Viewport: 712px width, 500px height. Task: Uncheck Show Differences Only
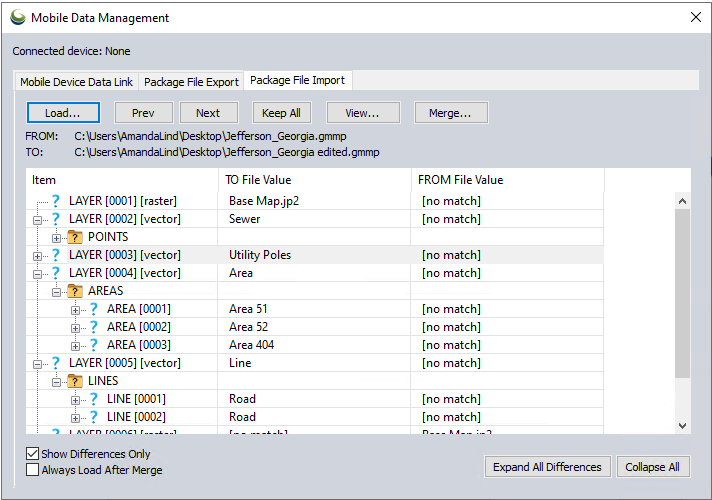pyautogui.click(x=33, y=454)
